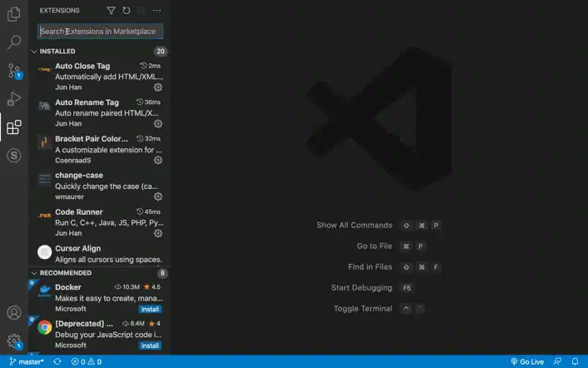
Task: Click the recommended count badge 8
Action: click(162, 273)
